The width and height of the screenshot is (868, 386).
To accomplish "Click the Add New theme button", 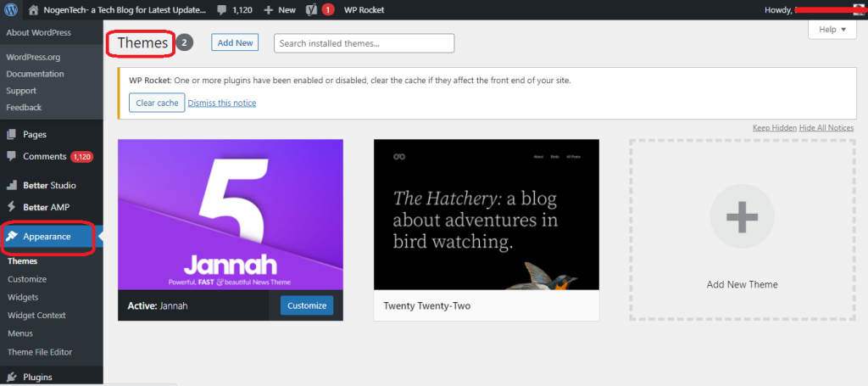I will tap(235, 42).
